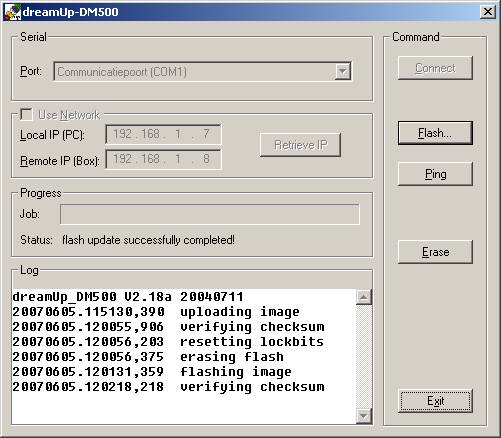
Task: Start flashing with the Flash... button
Action: point(435,133)
